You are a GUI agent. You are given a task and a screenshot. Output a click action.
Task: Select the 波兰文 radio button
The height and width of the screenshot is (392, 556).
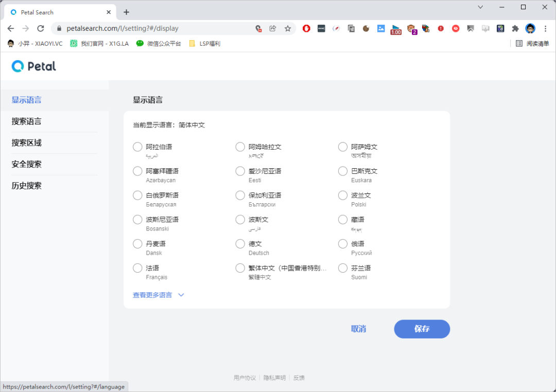[342, 195]
